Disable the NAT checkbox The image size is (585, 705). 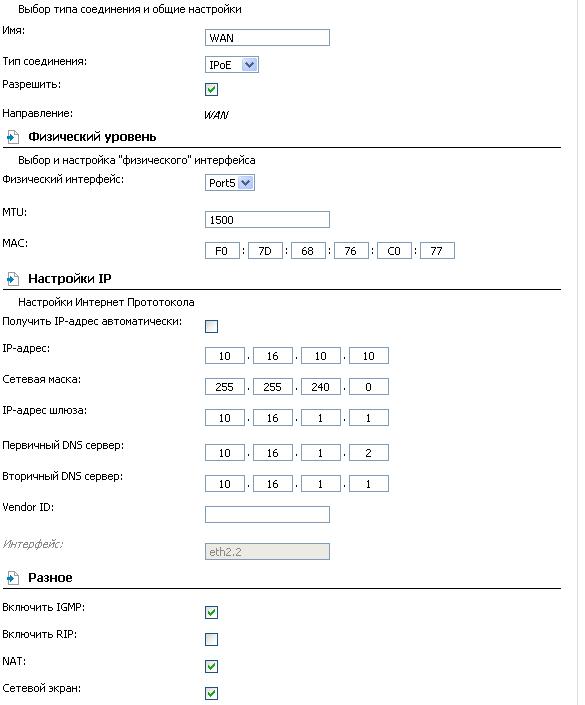(x=211, y=666)
